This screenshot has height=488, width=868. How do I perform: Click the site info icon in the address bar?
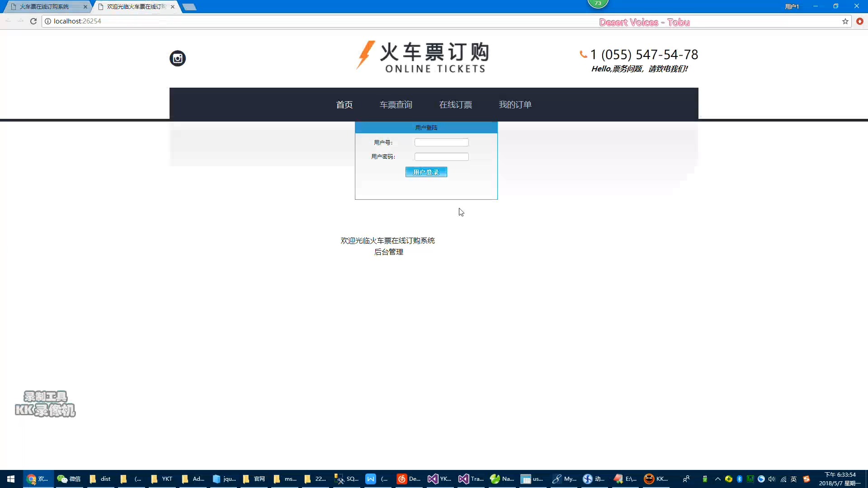click(48, 21)
